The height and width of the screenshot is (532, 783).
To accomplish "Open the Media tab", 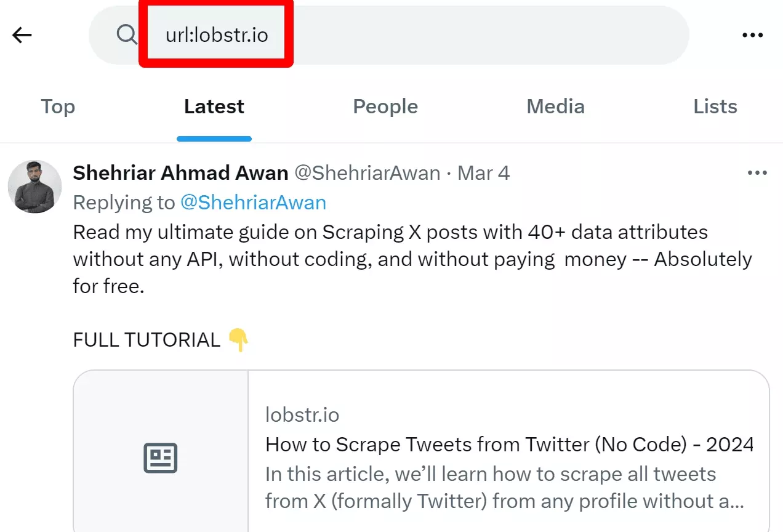I will point(555,107).
